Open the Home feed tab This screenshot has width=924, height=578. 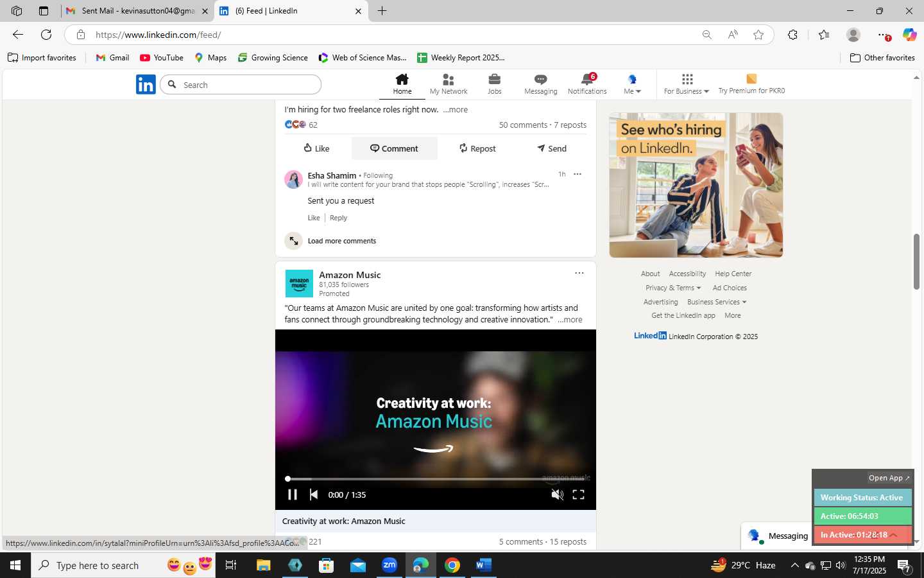tap(402, 84)
